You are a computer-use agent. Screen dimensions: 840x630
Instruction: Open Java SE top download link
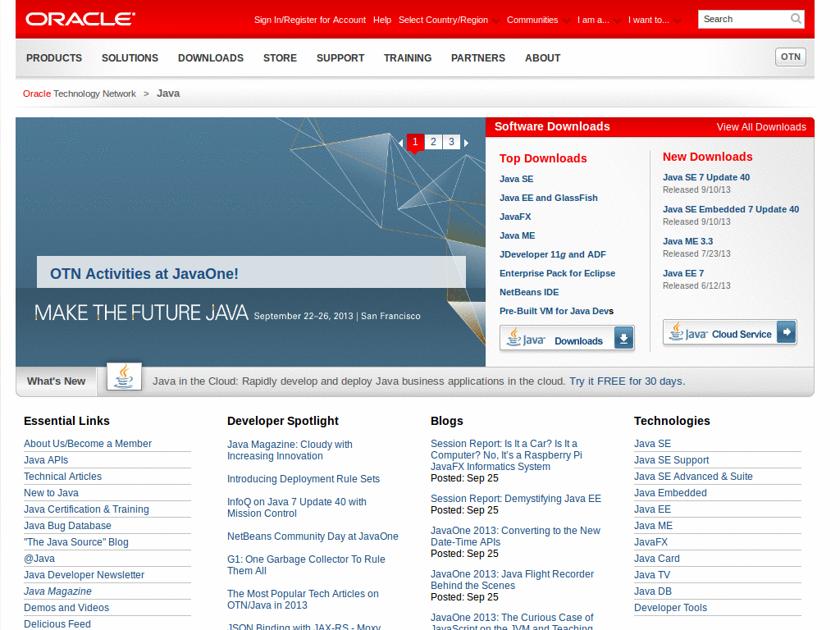click(517, 179)
